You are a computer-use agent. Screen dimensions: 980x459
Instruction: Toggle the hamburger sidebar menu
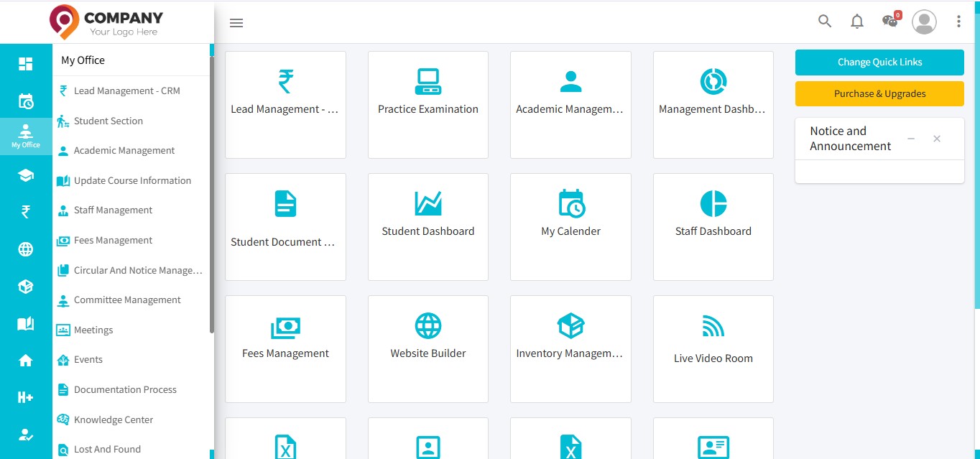click(236, 23)
